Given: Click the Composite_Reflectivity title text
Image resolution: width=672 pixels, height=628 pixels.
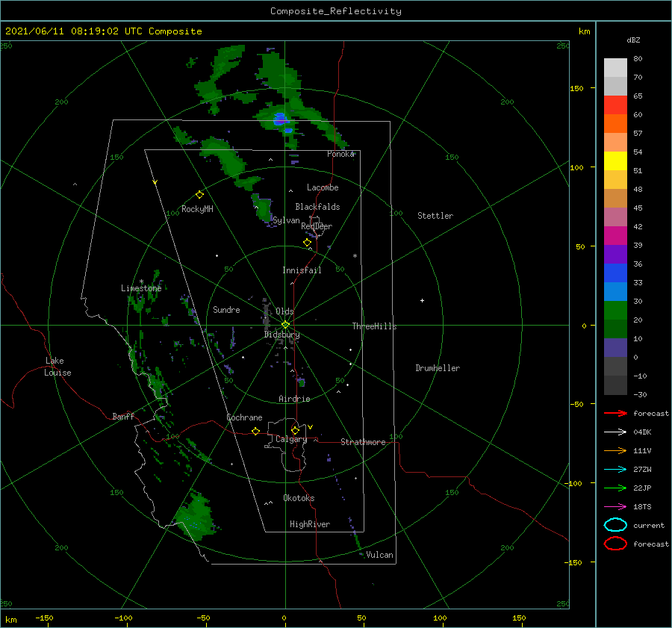Looking at the screenshot, I should [335, 11].
